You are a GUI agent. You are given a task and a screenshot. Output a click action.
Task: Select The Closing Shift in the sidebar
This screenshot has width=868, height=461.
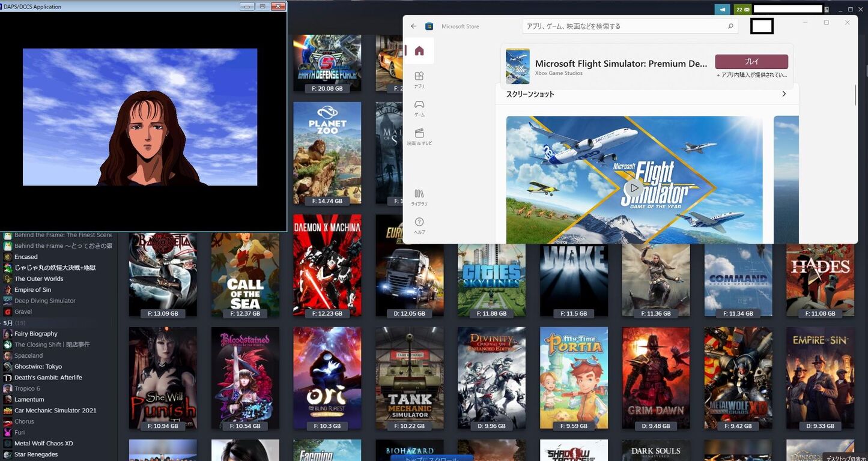pyautogui.click(x=52, y=345)
